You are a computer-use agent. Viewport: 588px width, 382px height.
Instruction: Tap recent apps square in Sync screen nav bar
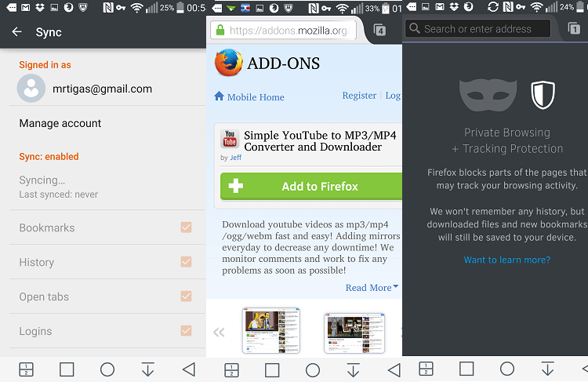click(x=67, y=369)
